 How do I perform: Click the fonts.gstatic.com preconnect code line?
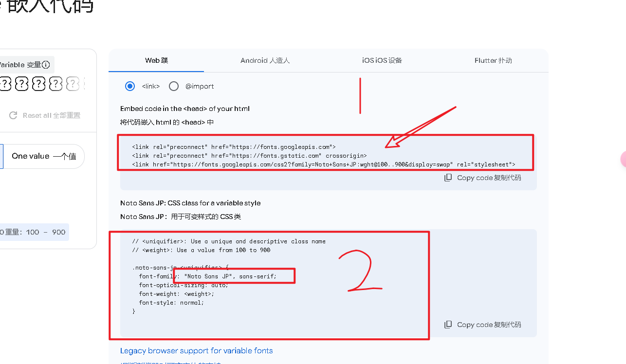(249, 156)
